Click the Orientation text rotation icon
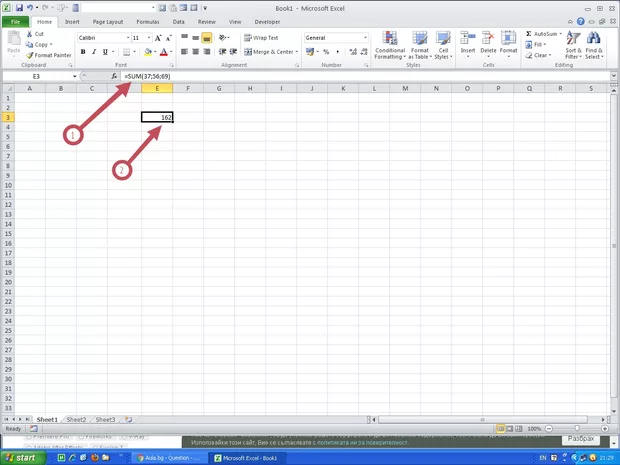Screen dimensions: 620x465 point(223,38)
